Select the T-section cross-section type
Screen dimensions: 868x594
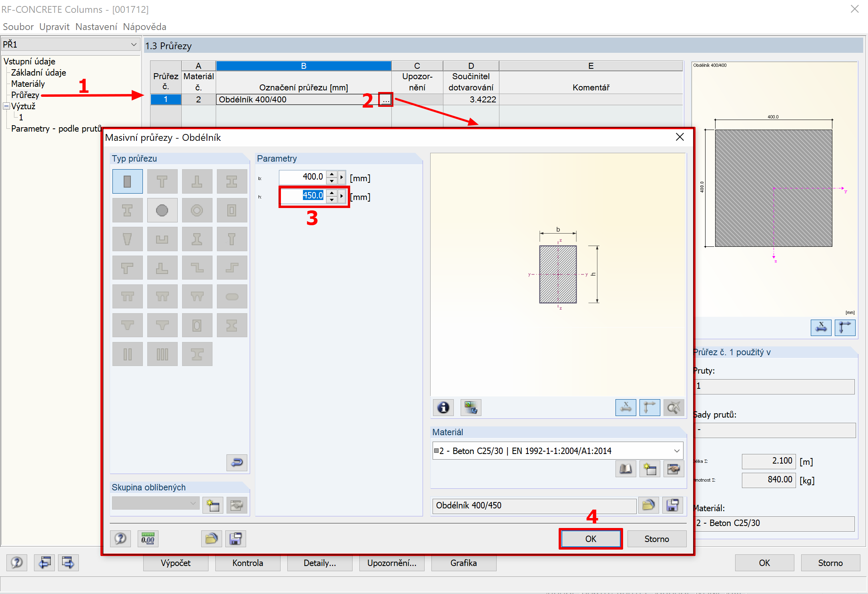click(x=162, y=182)
